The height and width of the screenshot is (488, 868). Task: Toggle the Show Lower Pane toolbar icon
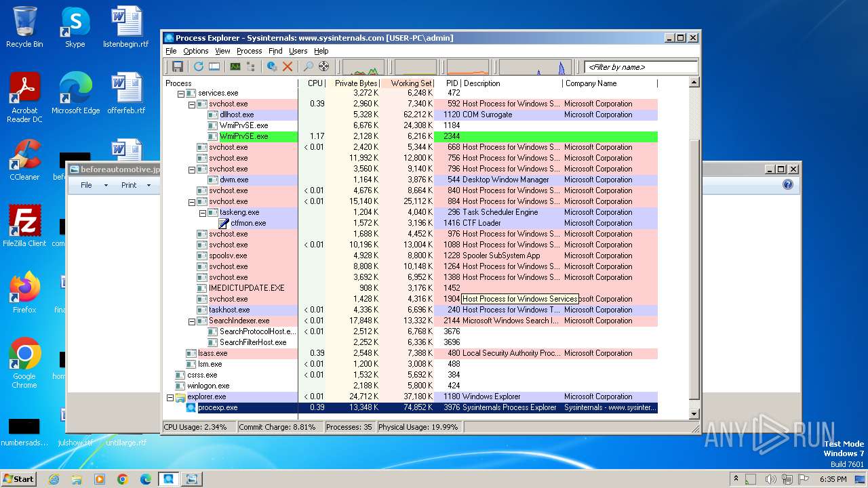coord(214,66)
